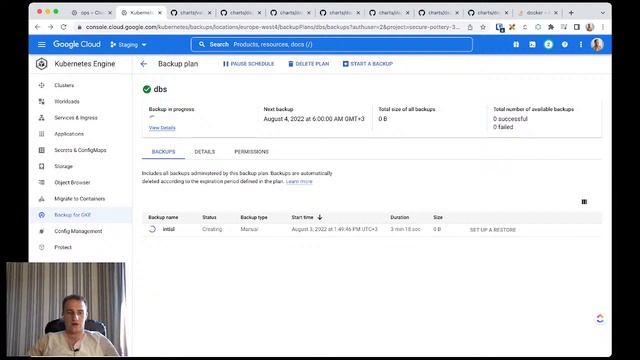Click the Manual backup type cell
This screenshot has width=640, height=360.
click(249, 229)
